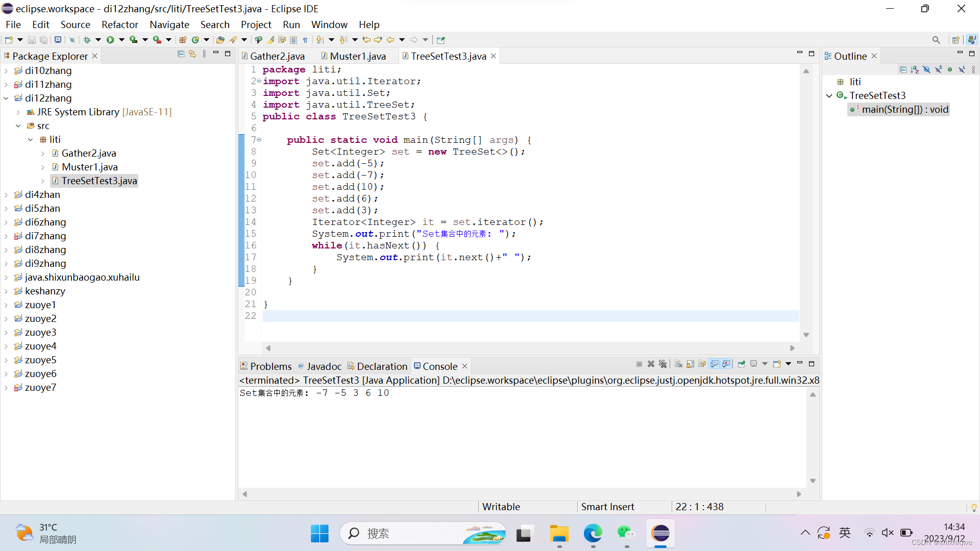The width and height of the screenshot is (980, 551).
Task: Click the green Run button in toolbar
Action: tap(110, 40)
